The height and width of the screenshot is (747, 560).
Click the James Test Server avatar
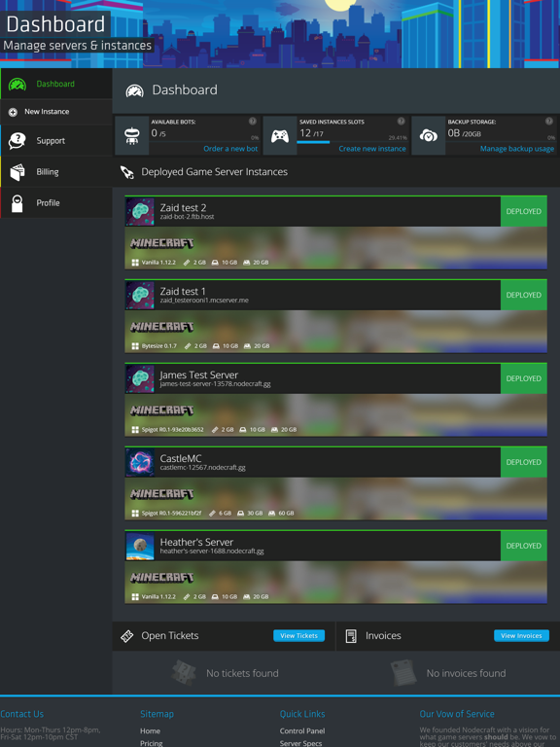[140, 378]
